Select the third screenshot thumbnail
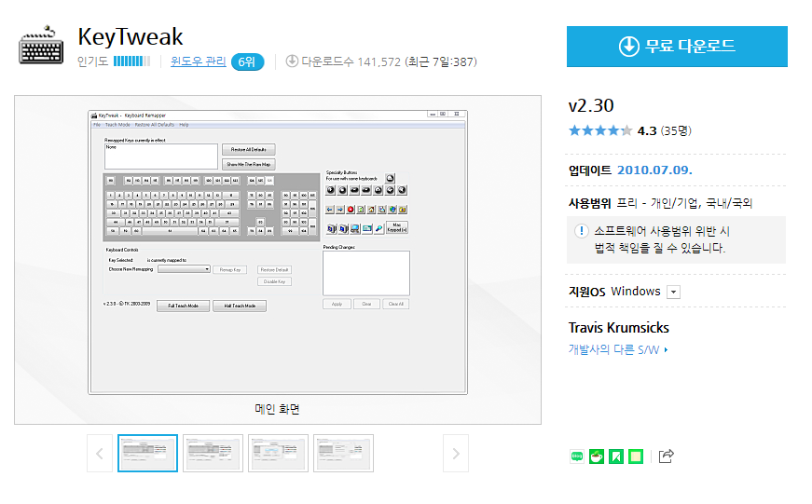Viewport: 812px width, 504px height. pyautogui.click(x=278, y=454)
